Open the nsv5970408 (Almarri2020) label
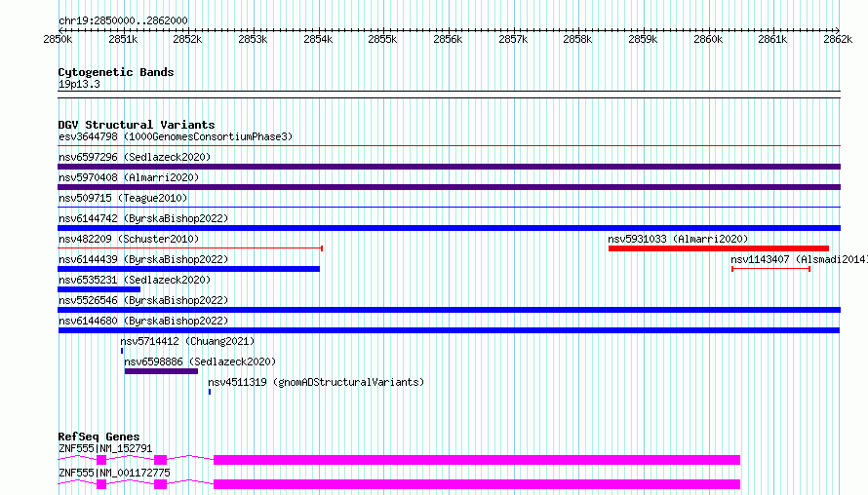This screenshot has height=495, width=868. pos(129,177)
